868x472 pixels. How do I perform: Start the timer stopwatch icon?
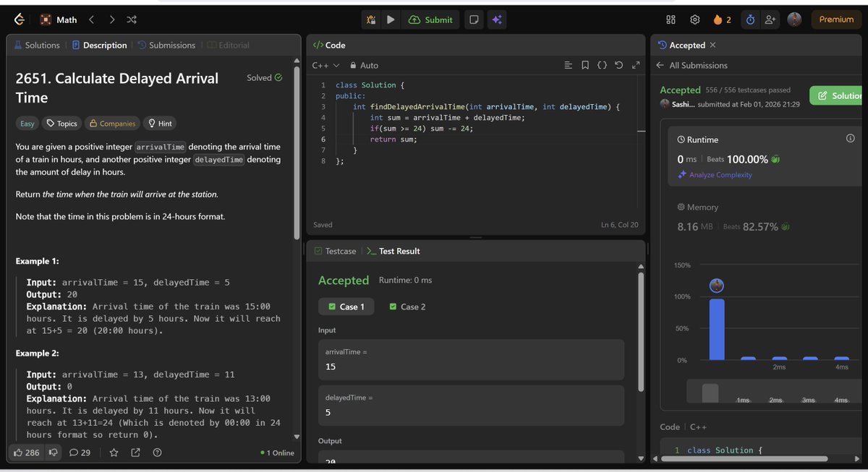(750, 20)
